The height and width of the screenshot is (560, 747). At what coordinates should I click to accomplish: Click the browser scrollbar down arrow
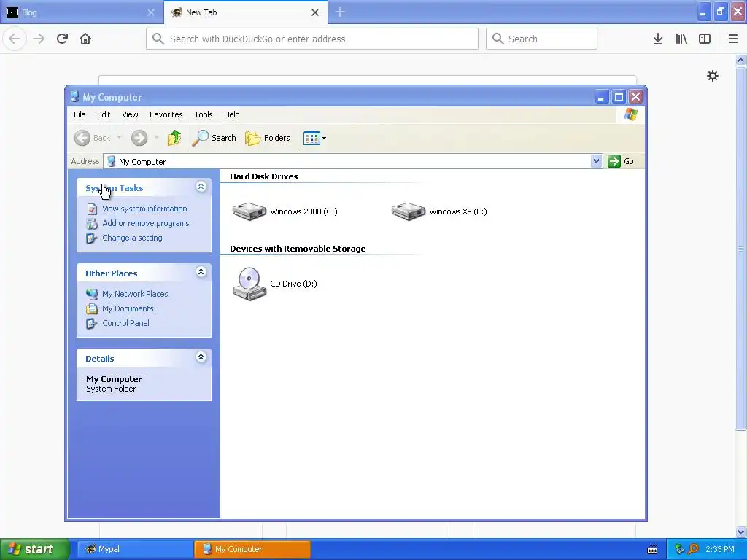pos(741,532)
